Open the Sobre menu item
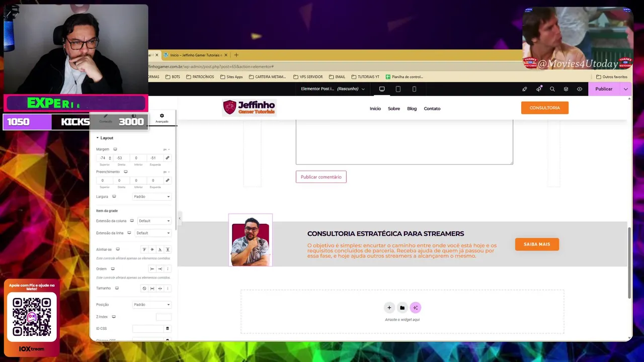Image resolution: width=644 pixels, height=362 pixels. (x=394, y=109)
